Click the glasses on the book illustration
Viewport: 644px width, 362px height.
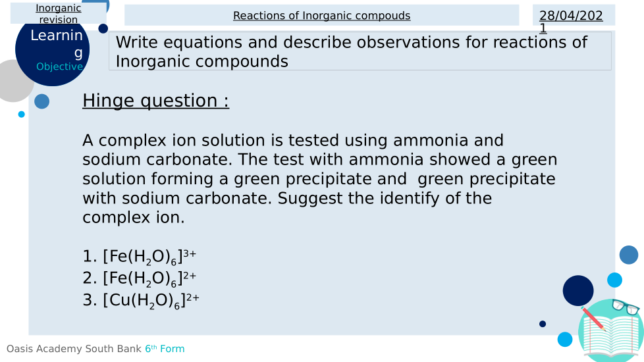625,307
